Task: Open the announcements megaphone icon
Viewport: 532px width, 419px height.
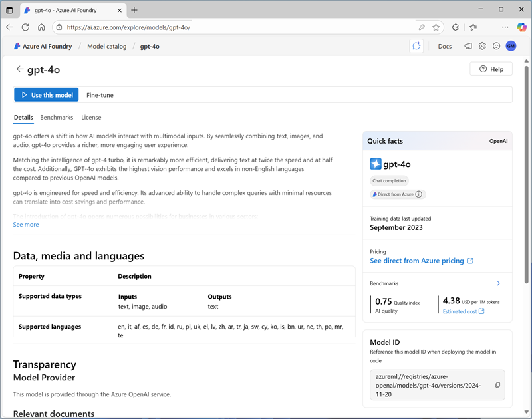Action: pyautogui.click(x=468, y=46)
